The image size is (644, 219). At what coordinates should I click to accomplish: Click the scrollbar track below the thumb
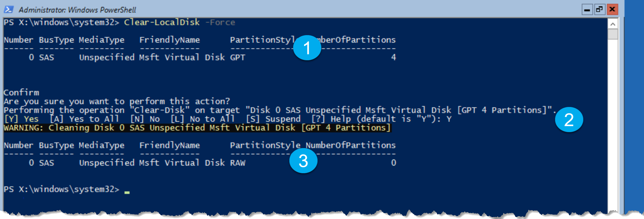(x=613, y=126)
